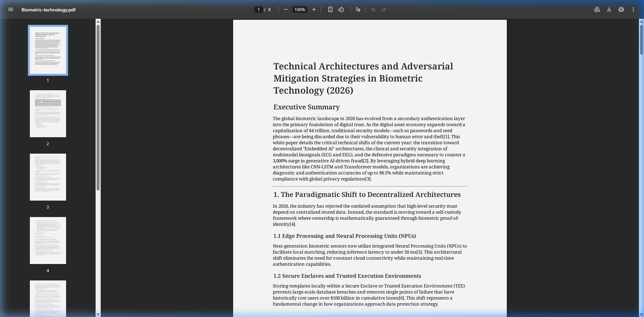Image resolution: width=644 pixels, height=317 pixels.
Task: Click heading "1. The Paradigmatic Shift to Decentralized Architectures"
Action: click(x=367, y=195)
